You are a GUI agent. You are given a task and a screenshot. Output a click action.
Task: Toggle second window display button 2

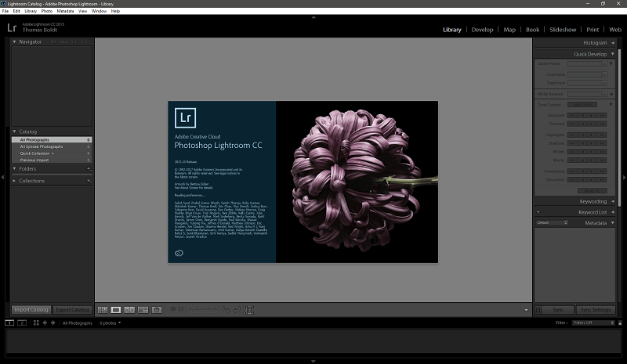point(22,323)
